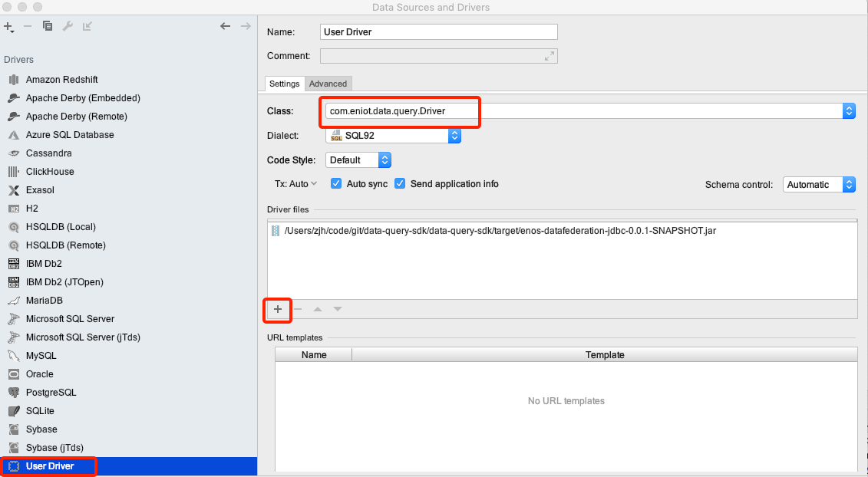Click the back navigation arrow
868x477 pixels.
(x=225, y=26)
